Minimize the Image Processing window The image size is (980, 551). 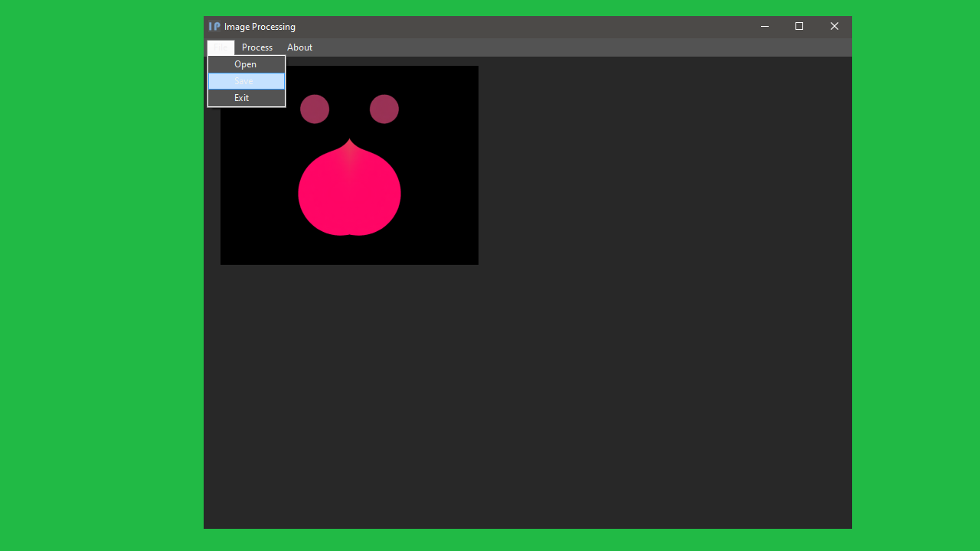[764, 27]
